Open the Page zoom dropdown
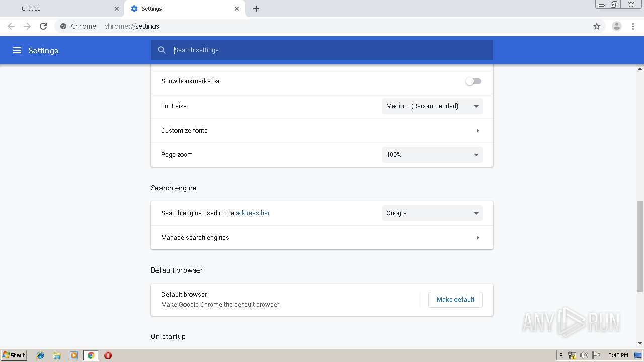The width and height of the screenshot is (644, 362). pyautogui.click(x=433, y=155)
